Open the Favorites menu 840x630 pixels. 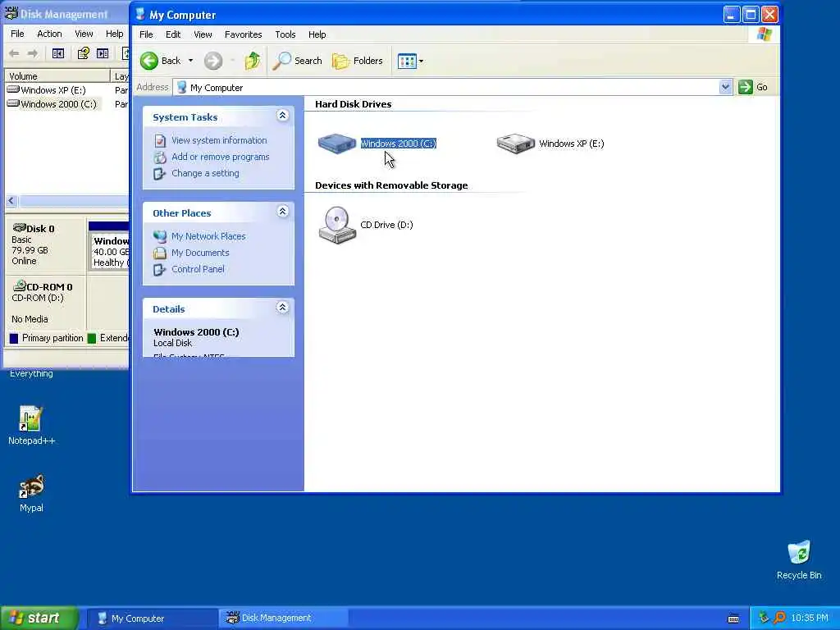click(243, 34)
